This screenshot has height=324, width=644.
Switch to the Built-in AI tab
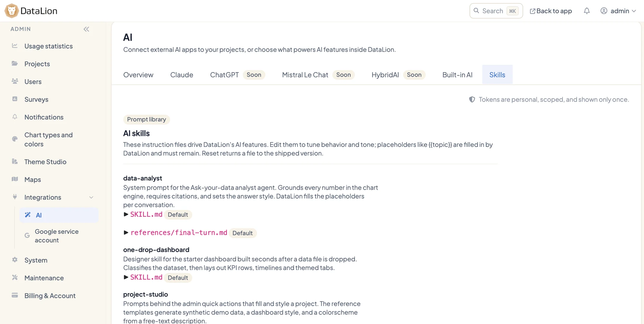[x=457, y=75]
